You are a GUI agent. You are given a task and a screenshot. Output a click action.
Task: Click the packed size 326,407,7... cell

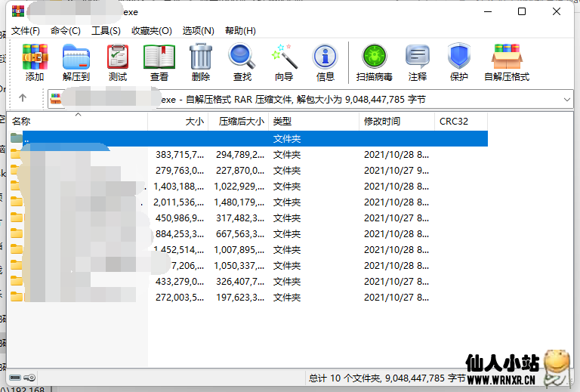point(240,282)
